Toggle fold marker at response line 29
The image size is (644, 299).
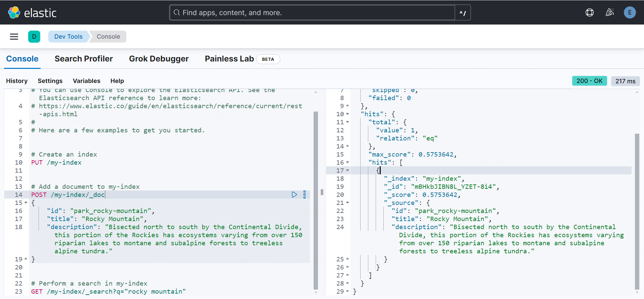(347, 291)
